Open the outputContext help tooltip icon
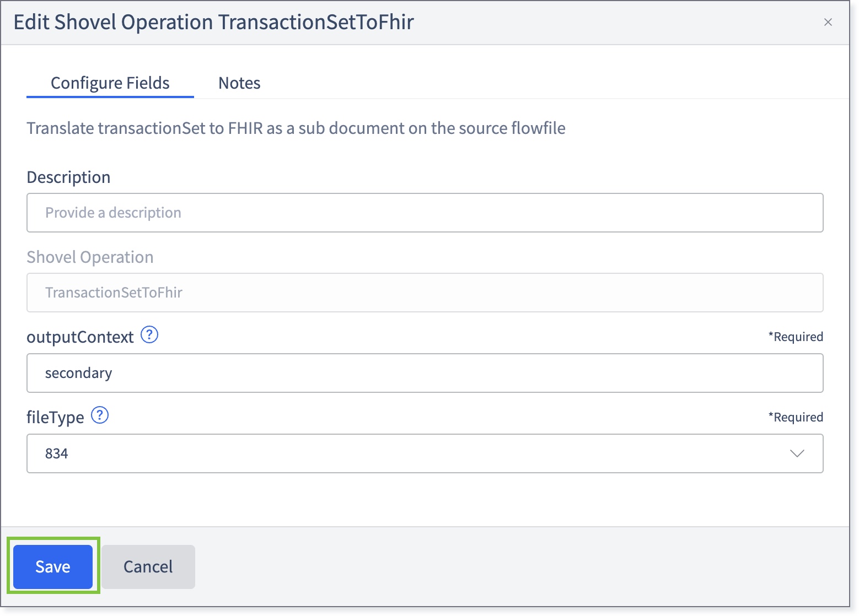859x616 pixels. [149, 335]
